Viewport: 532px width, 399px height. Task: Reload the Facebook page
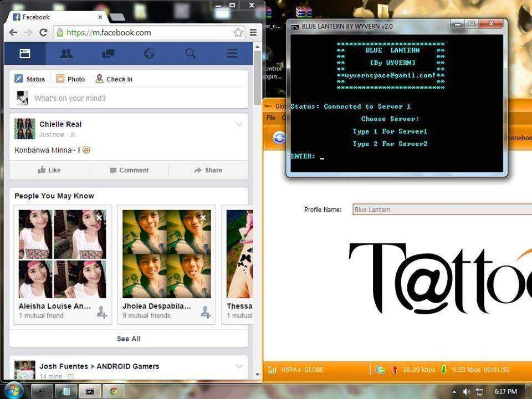(43, 33)
